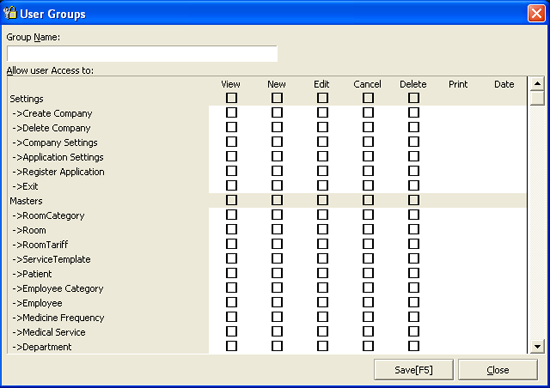Toggle Edit for Room row
550x388 pixels.
pyautogui.click(x=323, y=229)
